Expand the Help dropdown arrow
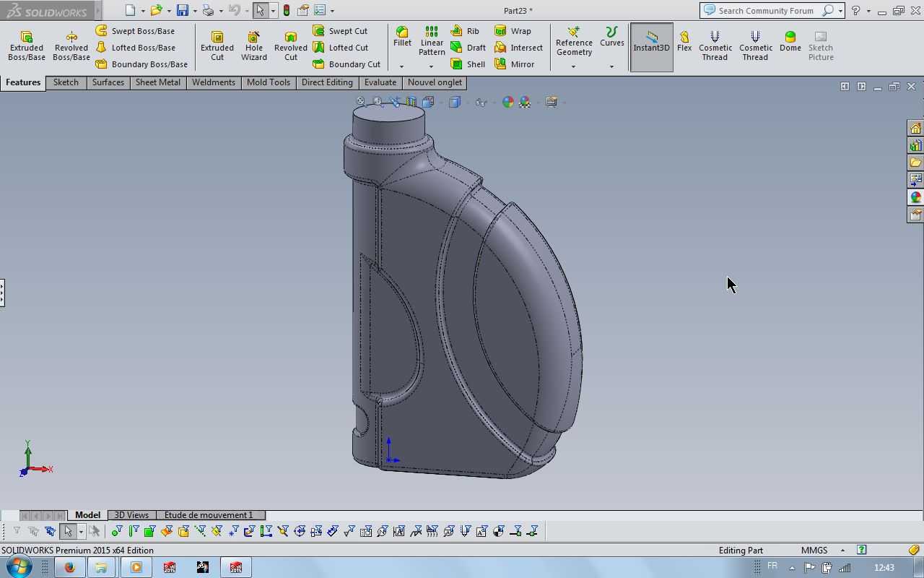The image size is (924, 578). pos(868,11)
